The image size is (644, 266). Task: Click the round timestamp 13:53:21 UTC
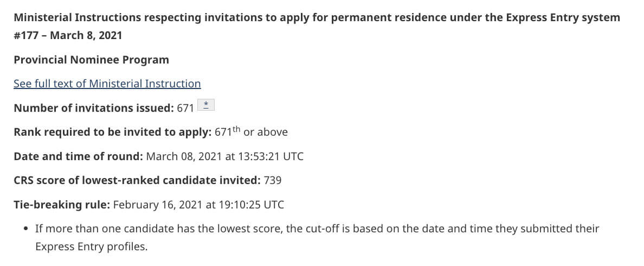pyautogui.click(x=270, y=156)
